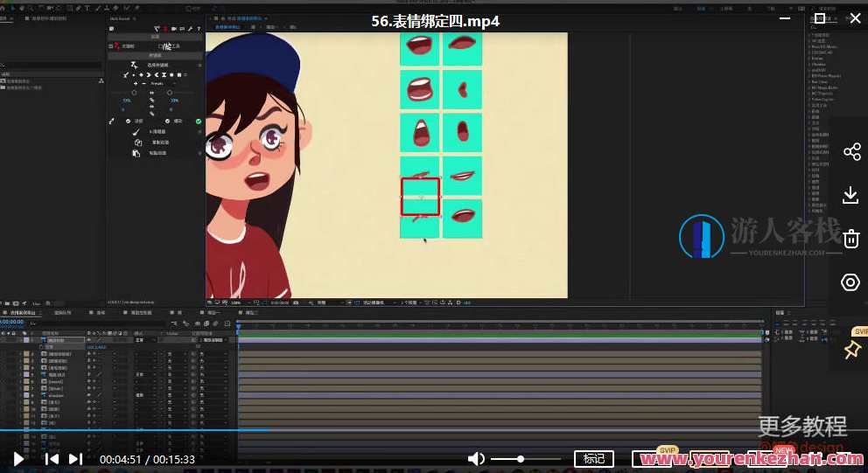Toggle the green checkmark in Duik panel
Viewport: 868px width, 473px height.
[199, 122]
